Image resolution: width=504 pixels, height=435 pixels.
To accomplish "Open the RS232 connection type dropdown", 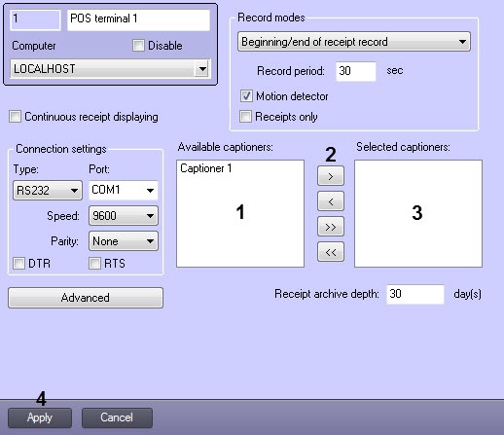I will tap(48, 191).
